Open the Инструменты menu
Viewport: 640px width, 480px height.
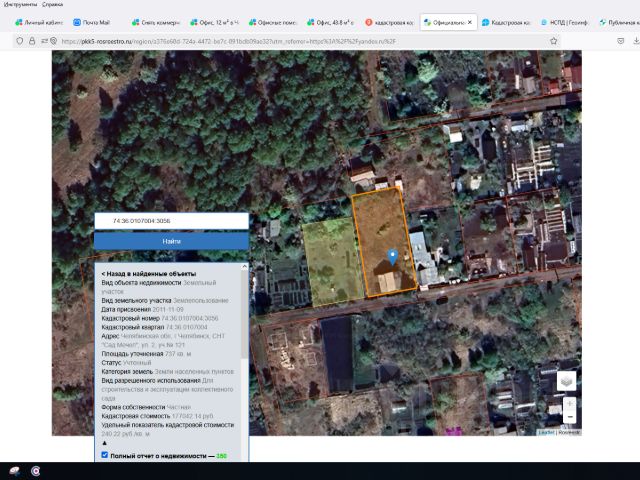[x=20, y=4]
